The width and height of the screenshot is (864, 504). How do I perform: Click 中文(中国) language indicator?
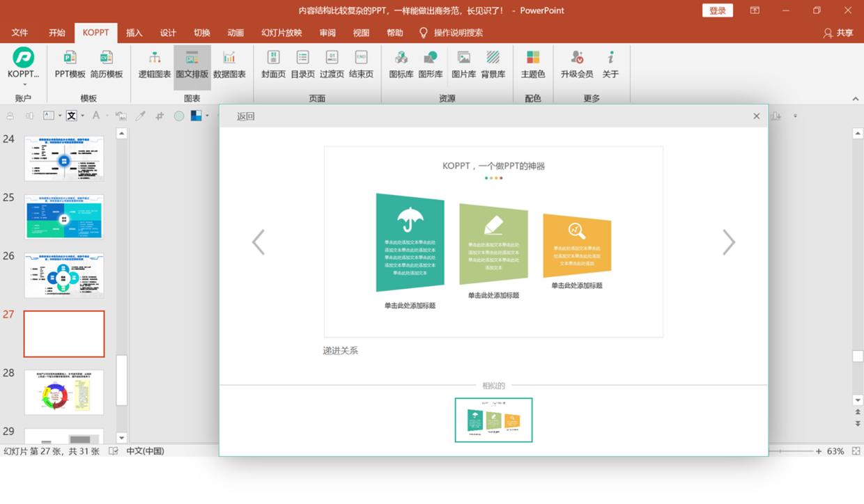coord(145,451)
